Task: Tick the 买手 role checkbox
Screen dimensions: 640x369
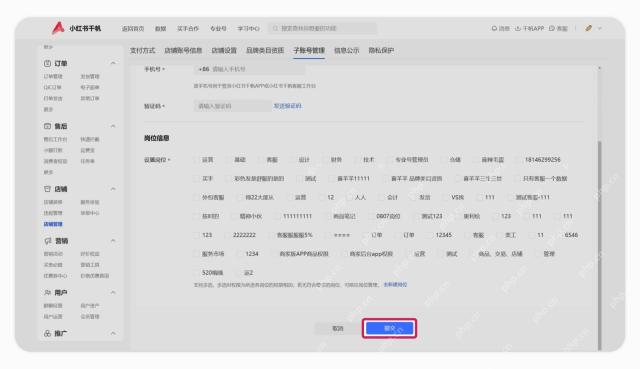Action: [197, 178]
